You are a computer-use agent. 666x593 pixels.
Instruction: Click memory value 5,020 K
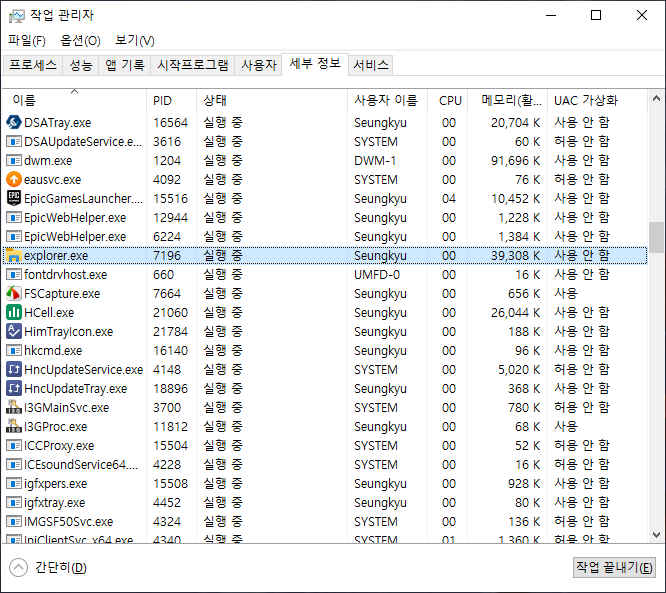pos(519,370)
